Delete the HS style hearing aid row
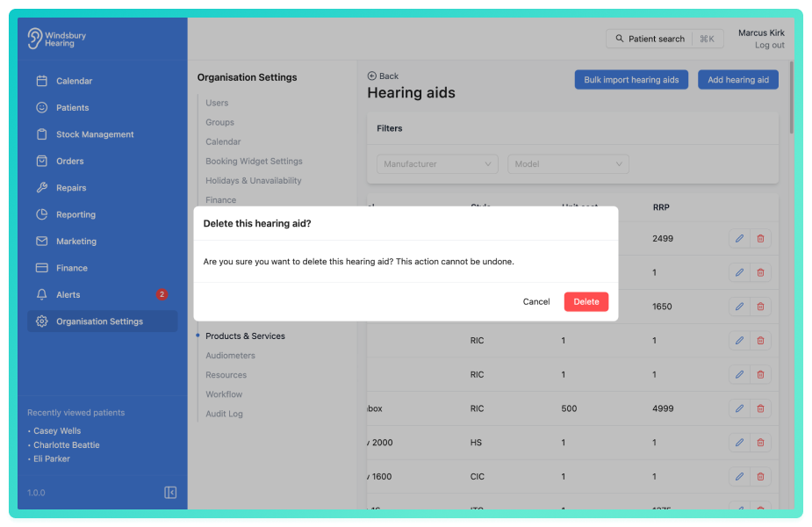Screen dimensions: 812x527 [760, 443]
